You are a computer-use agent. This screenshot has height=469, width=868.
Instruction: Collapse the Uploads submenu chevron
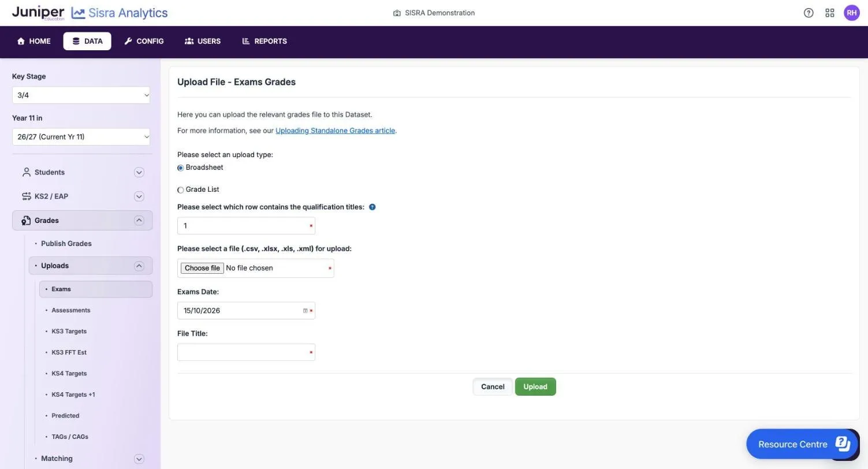click(x=139, y=266)
